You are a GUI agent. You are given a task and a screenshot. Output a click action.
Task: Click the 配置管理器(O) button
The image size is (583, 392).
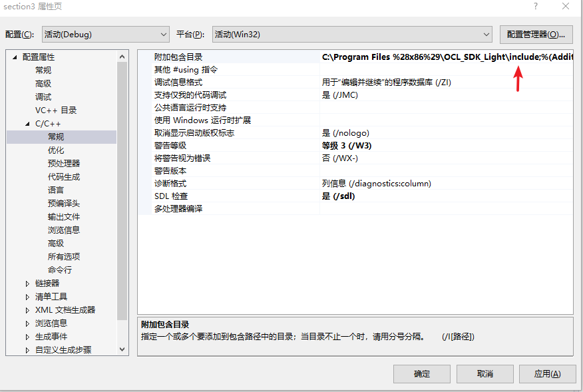coord(536,34)
